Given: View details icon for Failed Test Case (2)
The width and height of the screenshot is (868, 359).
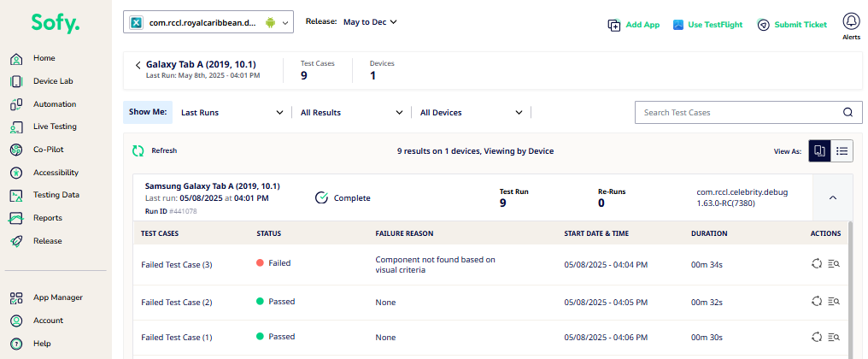Looking at the screenshot, I should coord(834,302).
